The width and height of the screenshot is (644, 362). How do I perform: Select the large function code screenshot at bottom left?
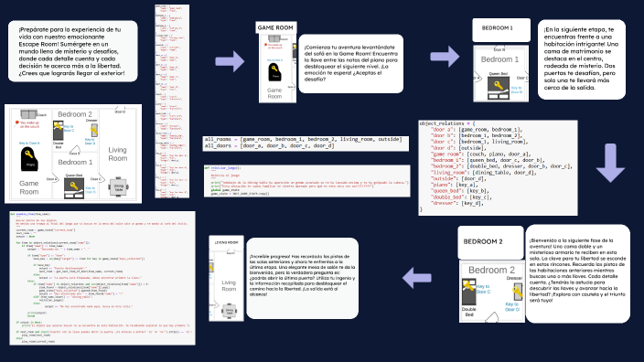tap(102, 278)
